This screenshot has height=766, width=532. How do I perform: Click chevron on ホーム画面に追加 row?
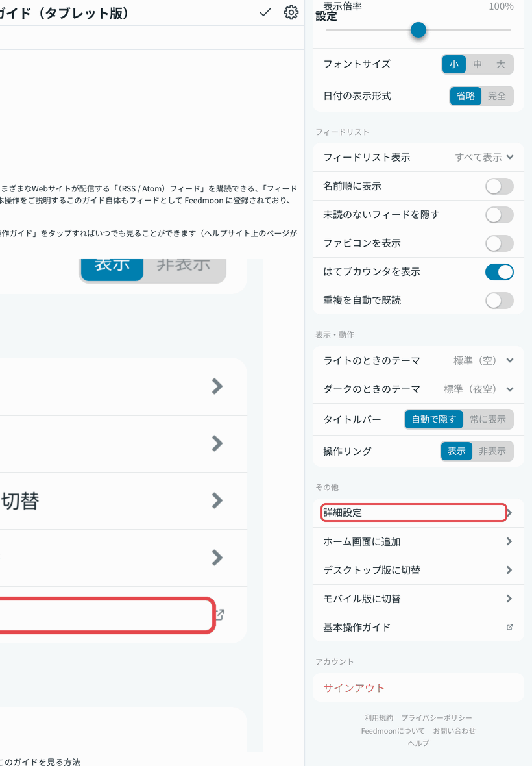pyautogui.click(x=509, y=541)
